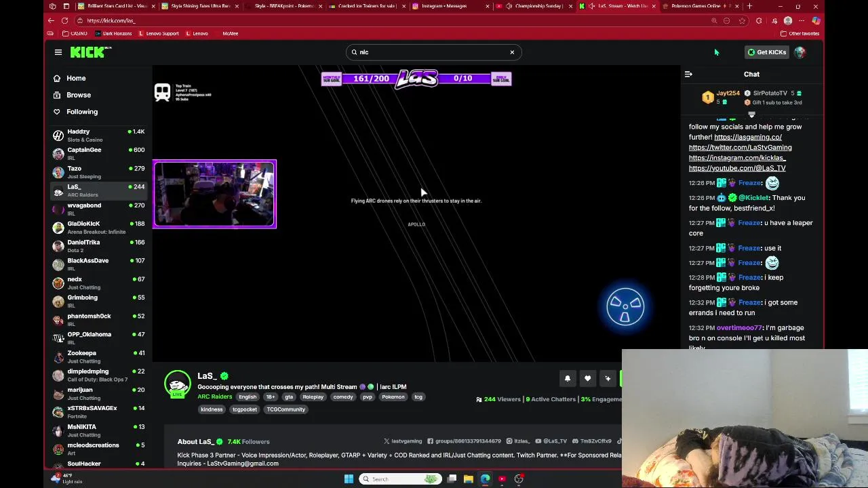868x488 pixels.
Task: Click overtimeoo77 username in chat
Action: pos(739,328)
